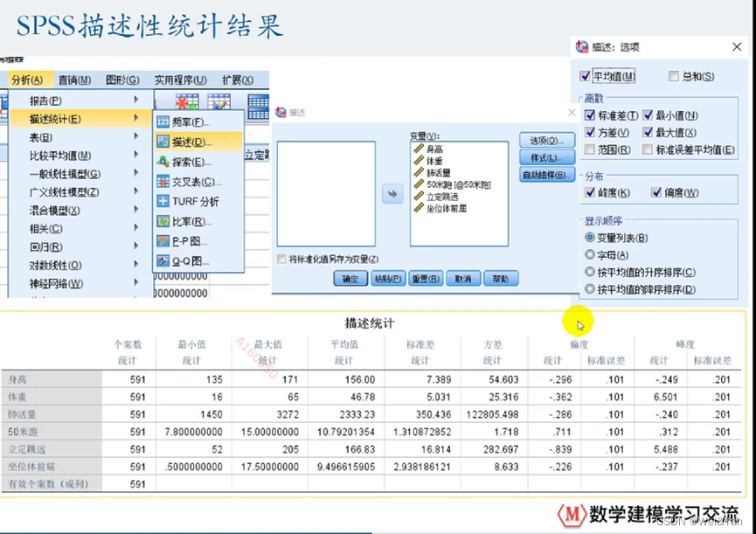Toggle the 方差(V) checkbox
This screenshot has width=756, height=534.
(590, 132)
